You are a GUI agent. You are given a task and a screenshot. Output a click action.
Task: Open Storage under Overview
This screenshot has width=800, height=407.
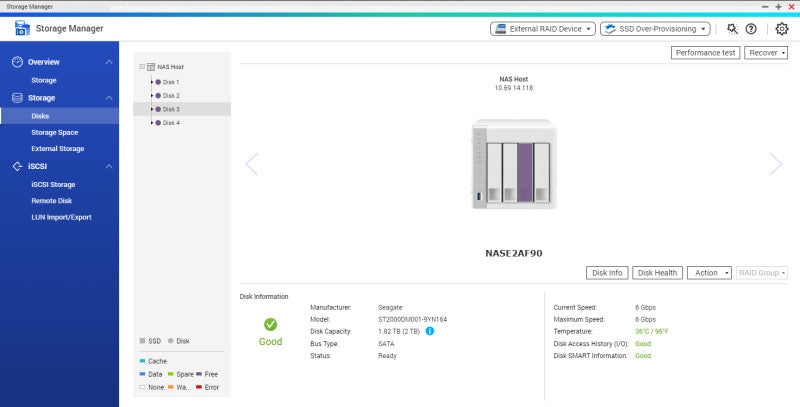[44, 81]
